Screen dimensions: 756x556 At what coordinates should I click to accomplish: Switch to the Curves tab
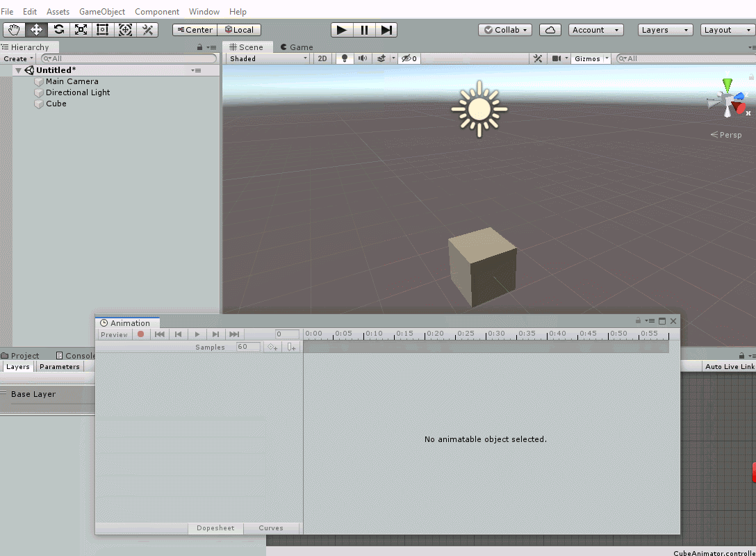[x=271, y=528]
